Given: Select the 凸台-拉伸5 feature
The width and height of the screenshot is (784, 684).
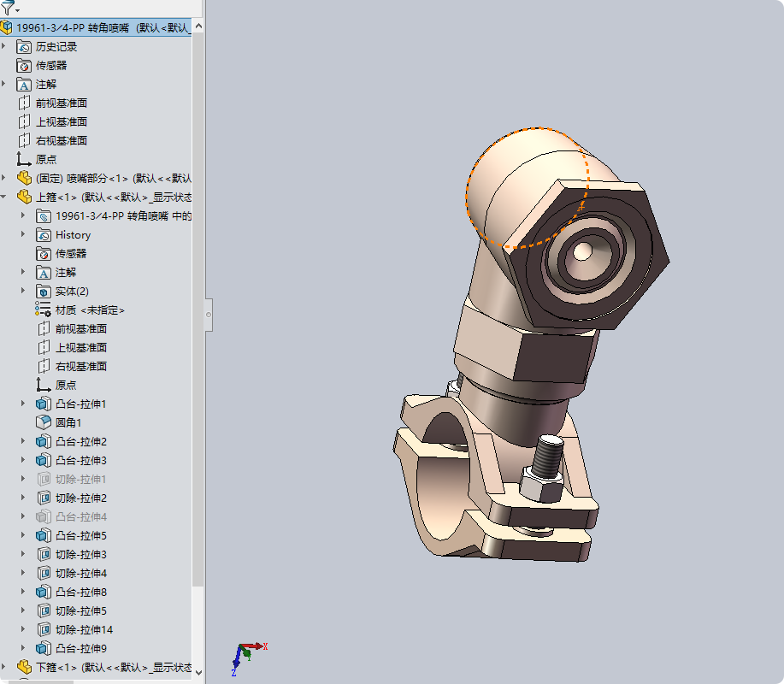Looking at the screenshot, I should (x=81, y=535).
